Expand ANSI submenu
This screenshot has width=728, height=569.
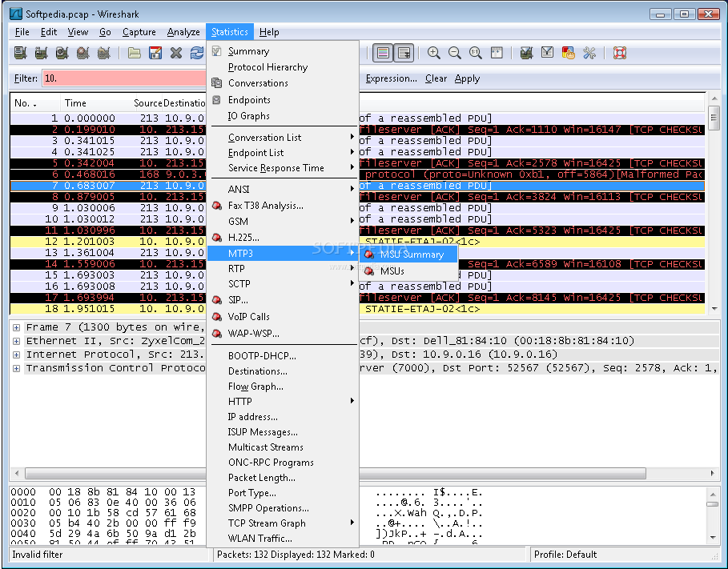pyautogui.click(x=282, y=190)
